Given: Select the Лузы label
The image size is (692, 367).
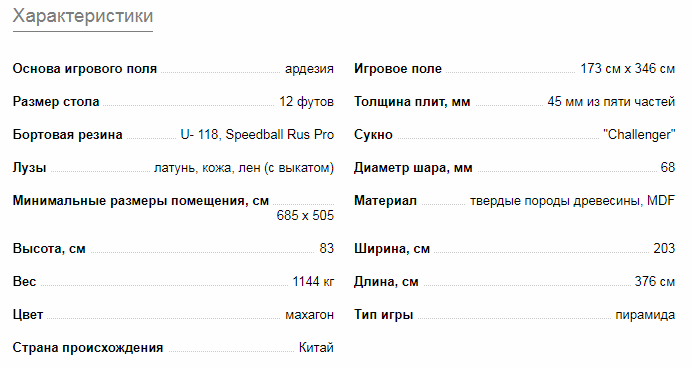Looking at the screenshot, I should tap(30, 168).
